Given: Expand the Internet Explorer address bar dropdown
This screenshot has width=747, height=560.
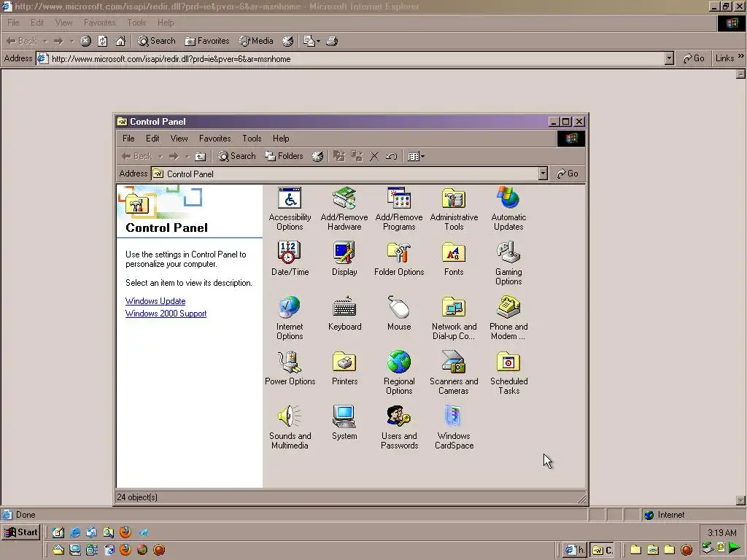Looking at the screenshot, I should click(x=669, y=58).
